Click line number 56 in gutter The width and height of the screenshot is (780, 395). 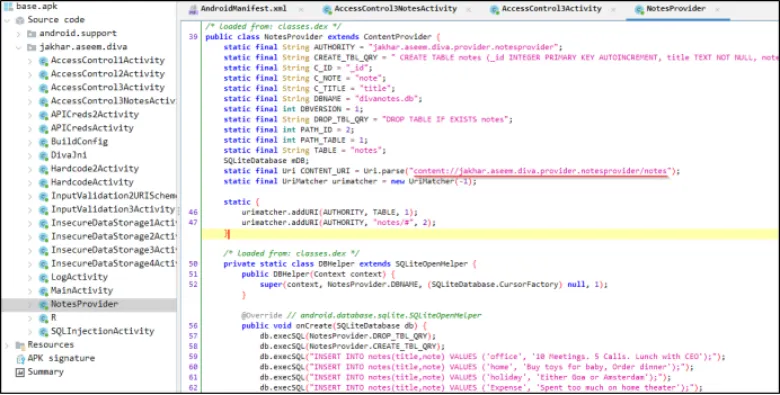(193, 326)
